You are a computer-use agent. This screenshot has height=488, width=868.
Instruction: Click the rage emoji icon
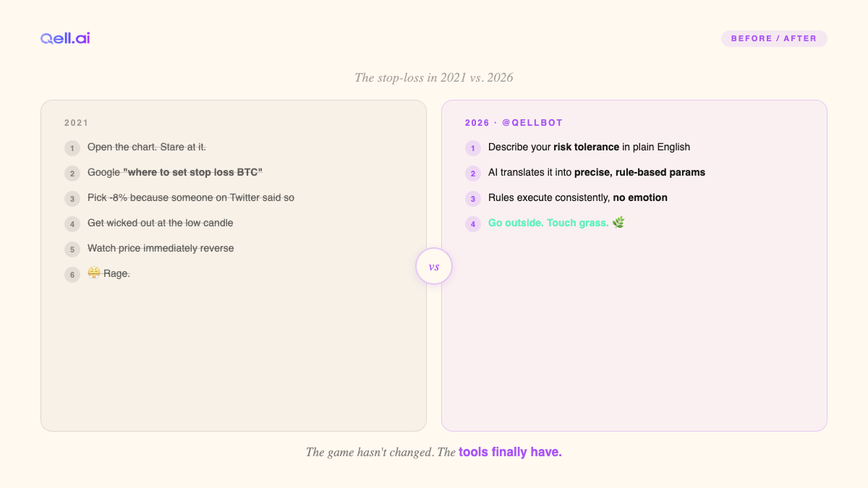coord(94,273)
